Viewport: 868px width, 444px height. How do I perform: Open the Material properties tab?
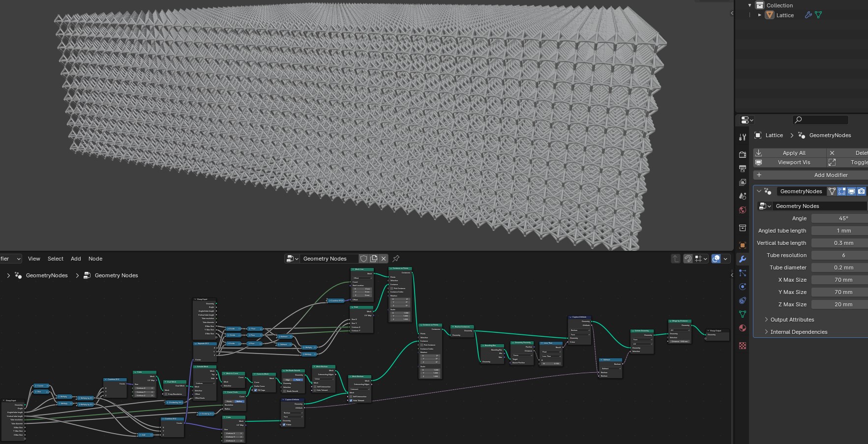[x=743, y=328]
